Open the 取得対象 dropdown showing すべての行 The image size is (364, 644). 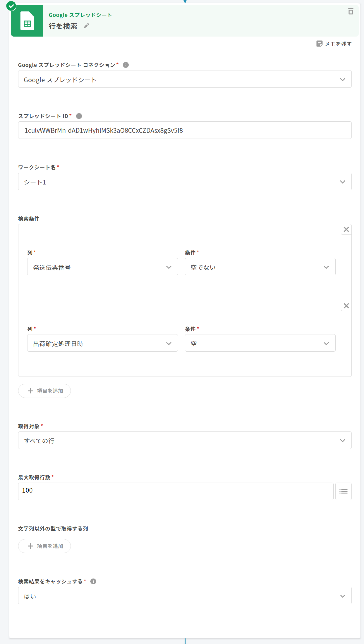tap(185, 440)
